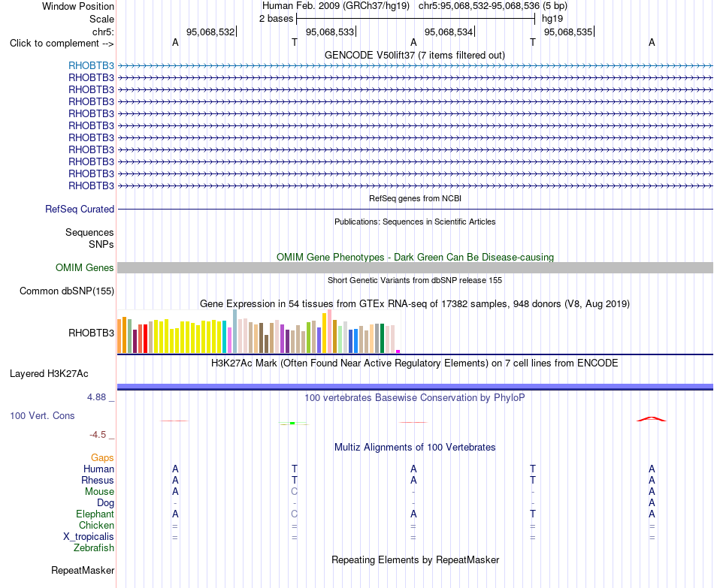Click 'Short Genetic Variants from dbSNP' title
714x588 pixels.
(x=415, y=280)
